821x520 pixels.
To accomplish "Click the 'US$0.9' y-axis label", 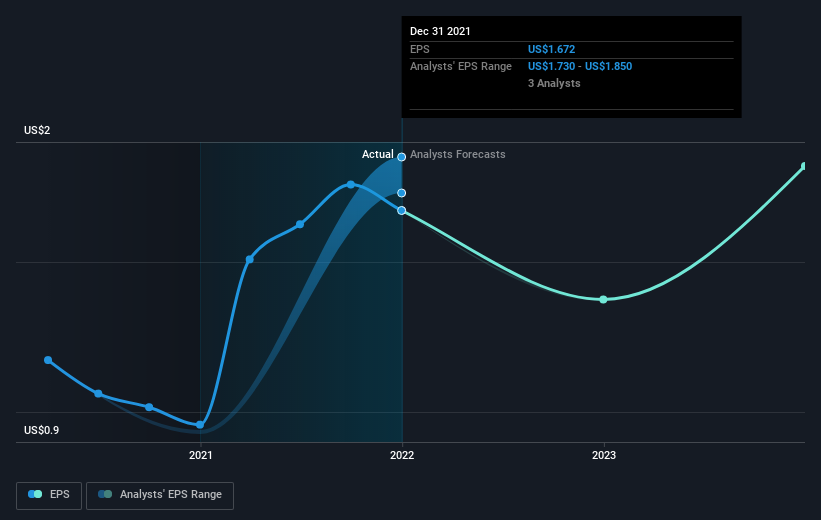I will coord(41,430).
